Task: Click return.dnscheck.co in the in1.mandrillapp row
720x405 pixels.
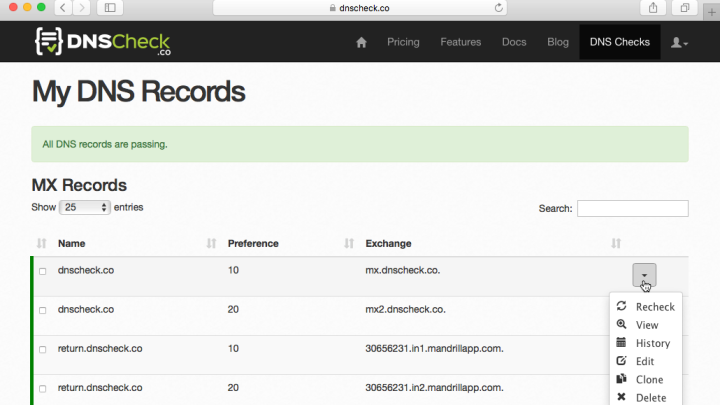Action: click(x=100, y=349)
